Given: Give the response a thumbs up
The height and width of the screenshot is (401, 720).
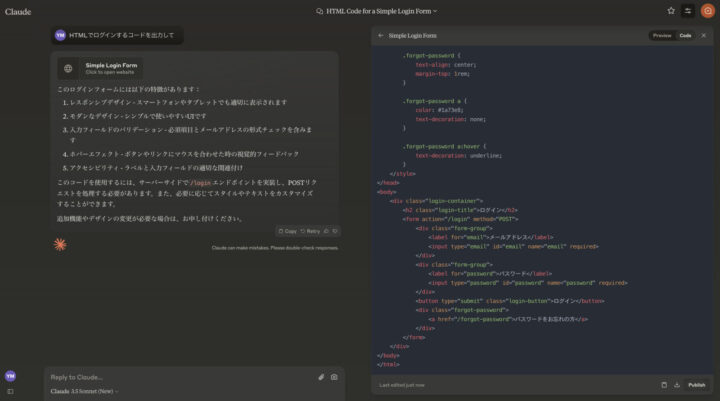Looking at the screenshot, I should coord(325,231).
